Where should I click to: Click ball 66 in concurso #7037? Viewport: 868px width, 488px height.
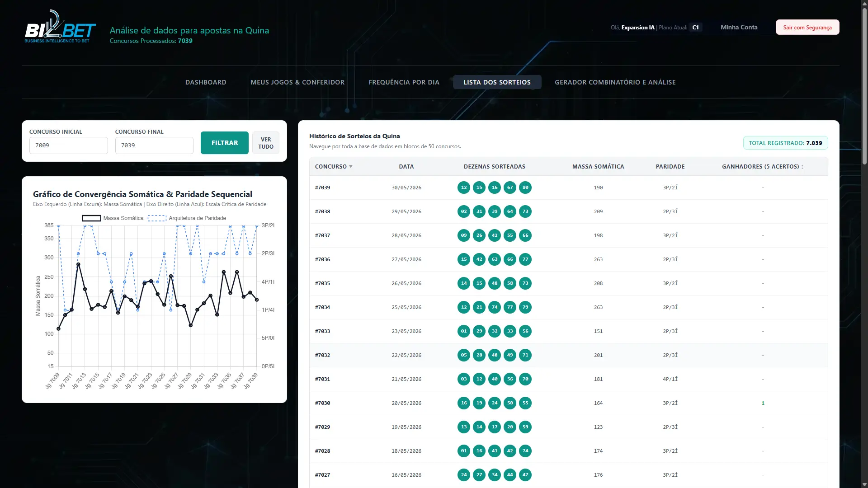pyautogui.click(x=525, y=235)
